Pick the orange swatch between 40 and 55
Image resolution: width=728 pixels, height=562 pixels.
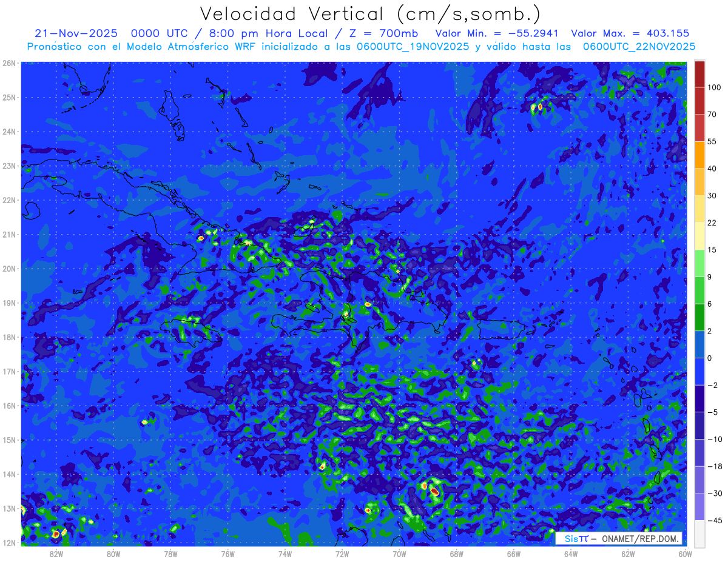click(699, 155)
